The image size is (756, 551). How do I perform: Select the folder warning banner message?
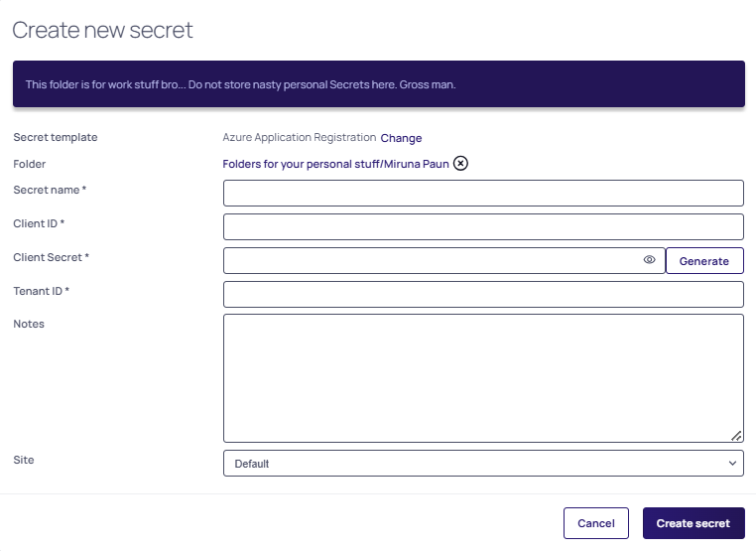point(240,84)
